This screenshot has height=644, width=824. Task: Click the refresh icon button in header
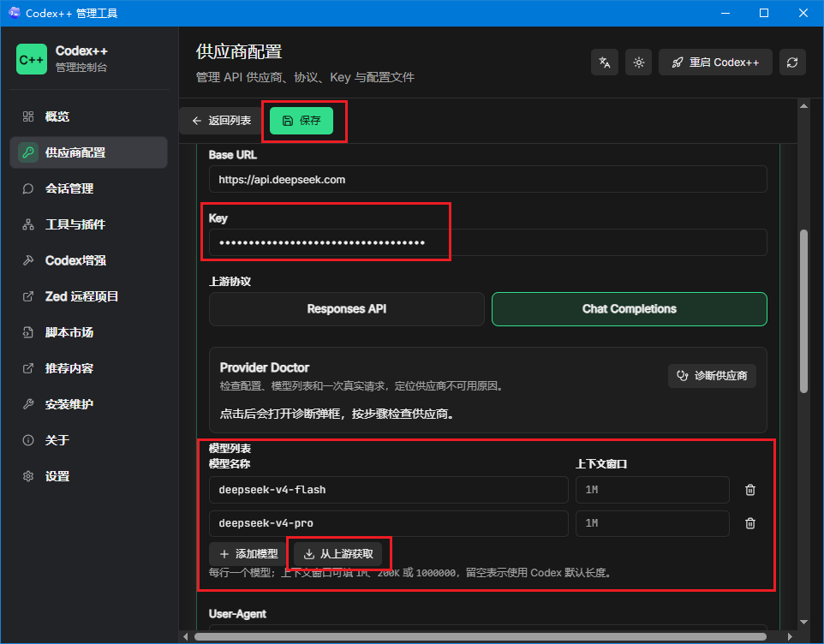792,63
